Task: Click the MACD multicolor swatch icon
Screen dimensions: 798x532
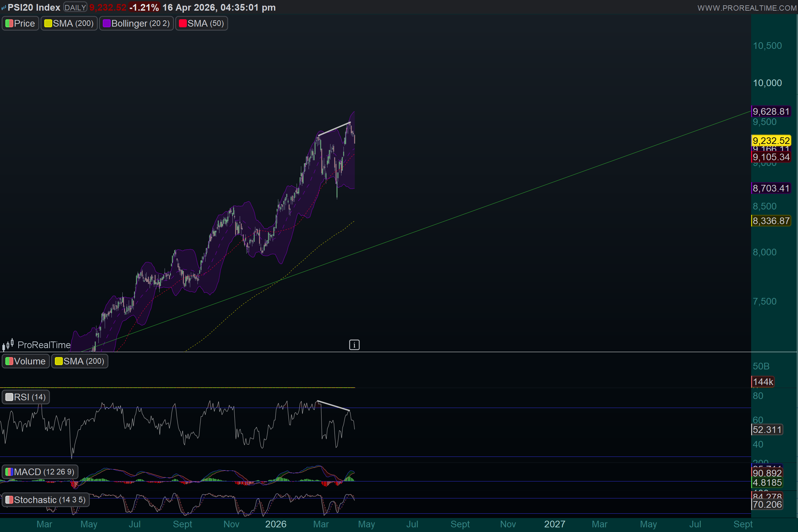Action: (x=9, y=472)
